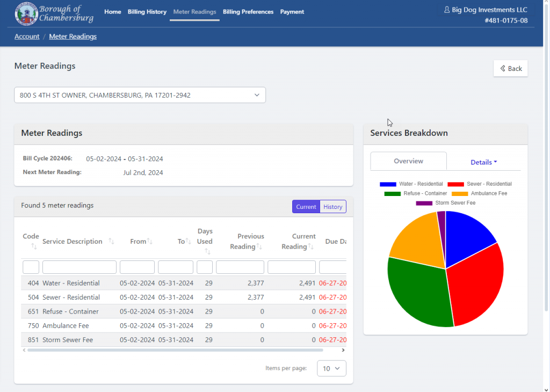This screenshot has width=550, height=392.
Task: Toggle Water - Residential legend item
Action: click(411, 184)
